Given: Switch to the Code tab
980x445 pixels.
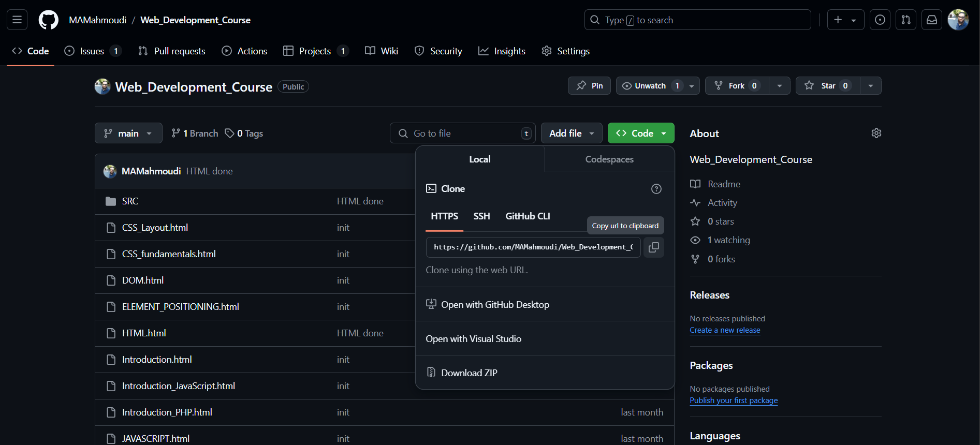Looking at the screenshot, I should (x=31, y=51).
